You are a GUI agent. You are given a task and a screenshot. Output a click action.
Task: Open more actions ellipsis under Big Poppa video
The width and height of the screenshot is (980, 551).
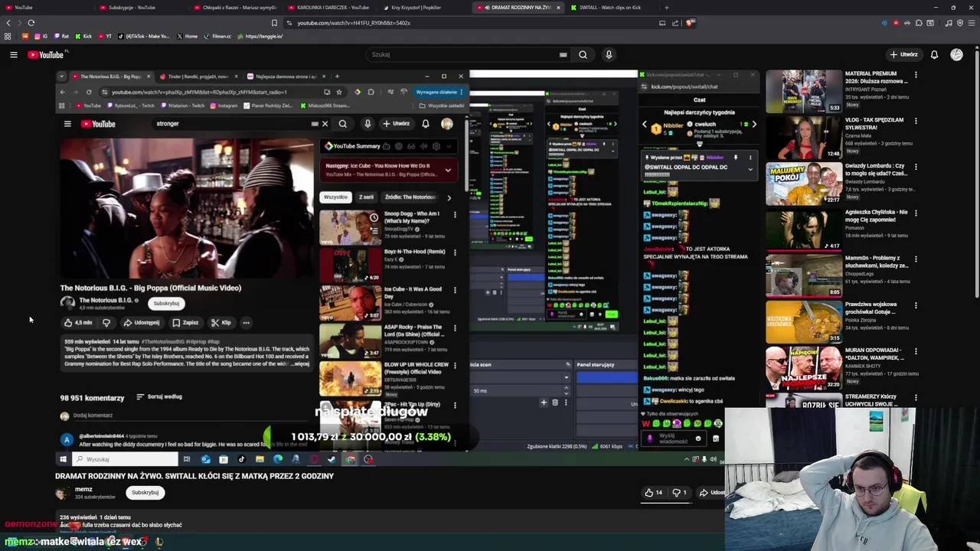[246, 322]
